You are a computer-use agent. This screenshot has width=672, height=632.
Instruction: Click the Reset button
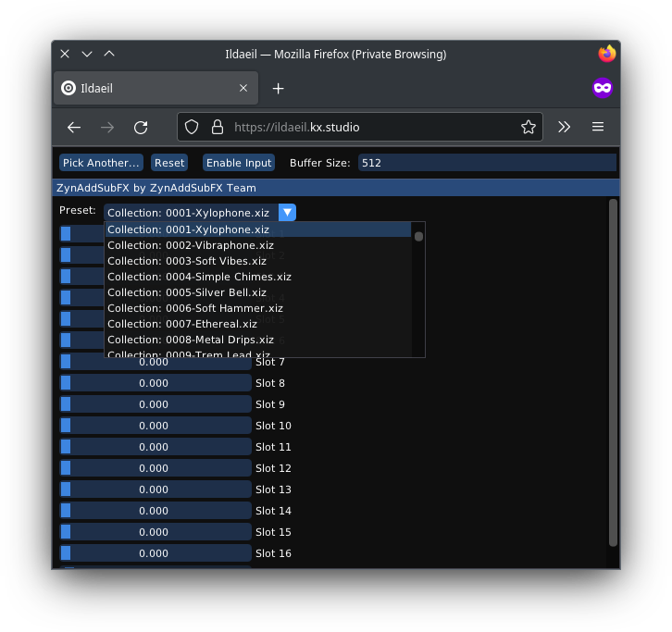[169, 163]
